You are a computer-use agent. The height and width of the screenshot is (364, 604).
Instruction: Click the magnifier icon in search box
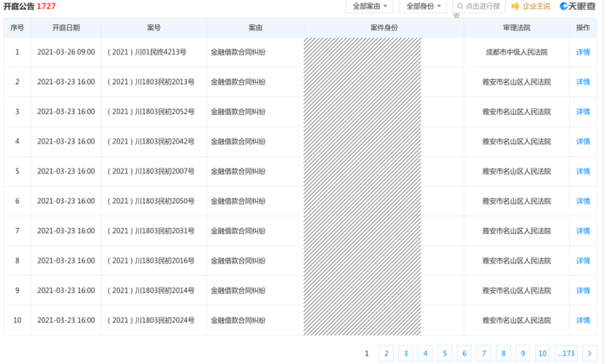pyautogui.click(x=460, y=6)
